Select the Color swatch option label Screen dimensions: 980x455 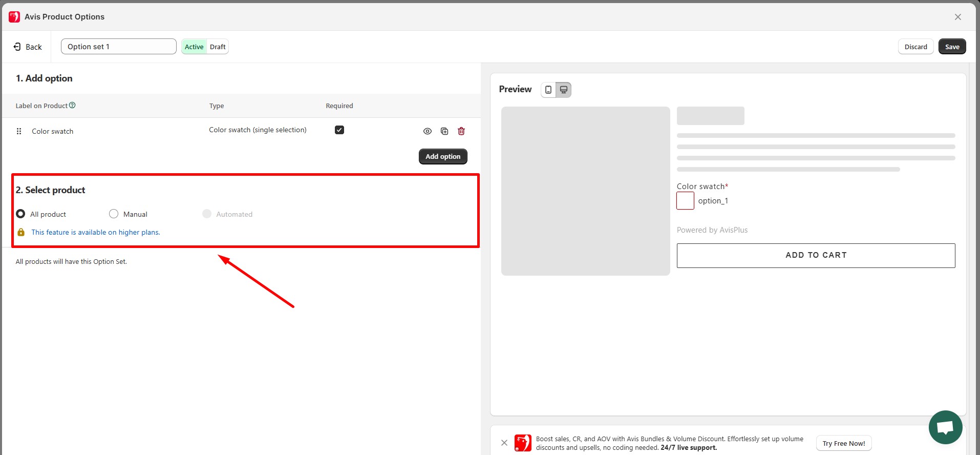click(53, 131)
